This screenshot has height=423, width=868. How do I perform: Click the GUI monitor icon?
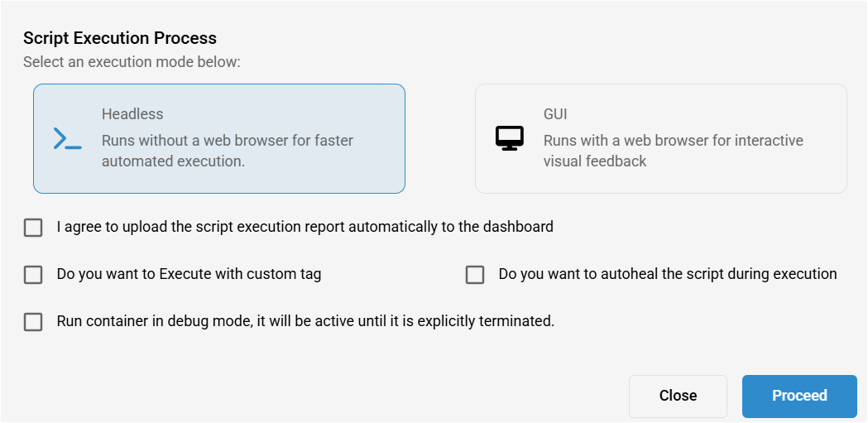pos(510,138)
